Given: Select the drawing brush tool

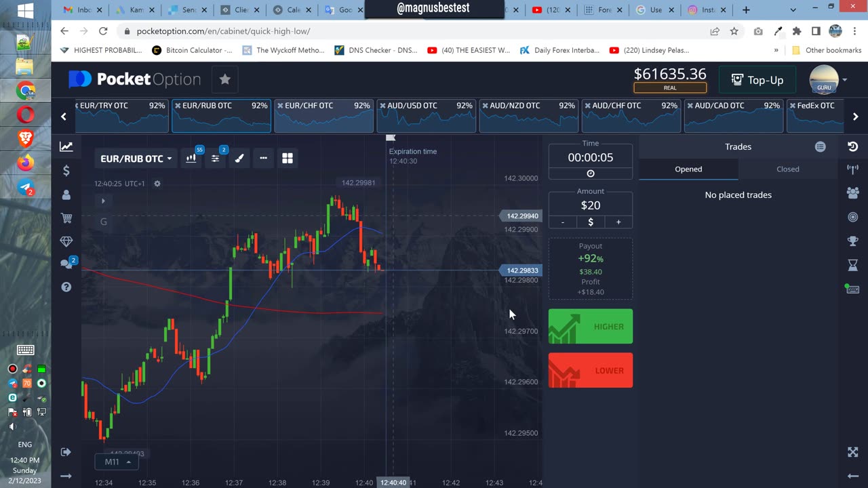Looking at the screenshot, I should click(239, 158).
